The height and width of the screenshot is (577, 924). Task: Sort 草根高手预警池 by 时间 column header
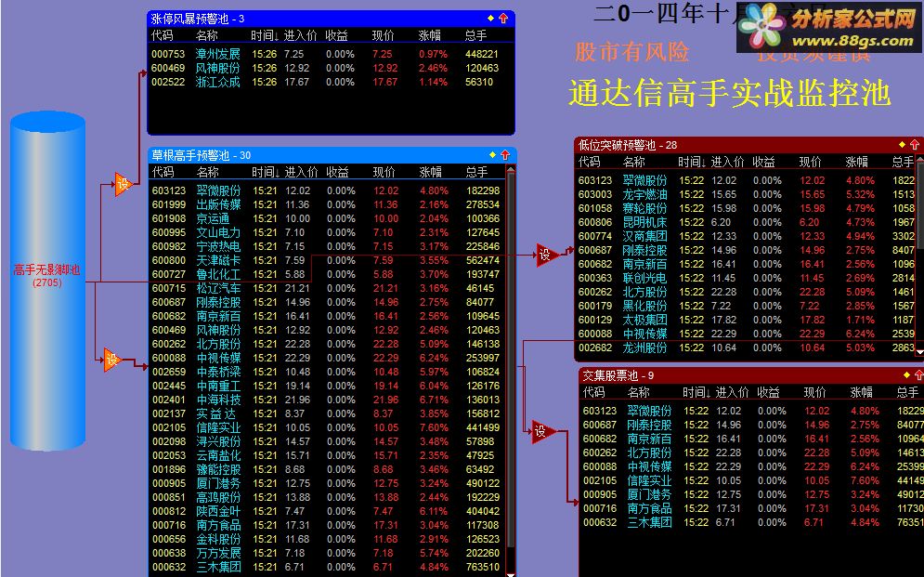267,172
